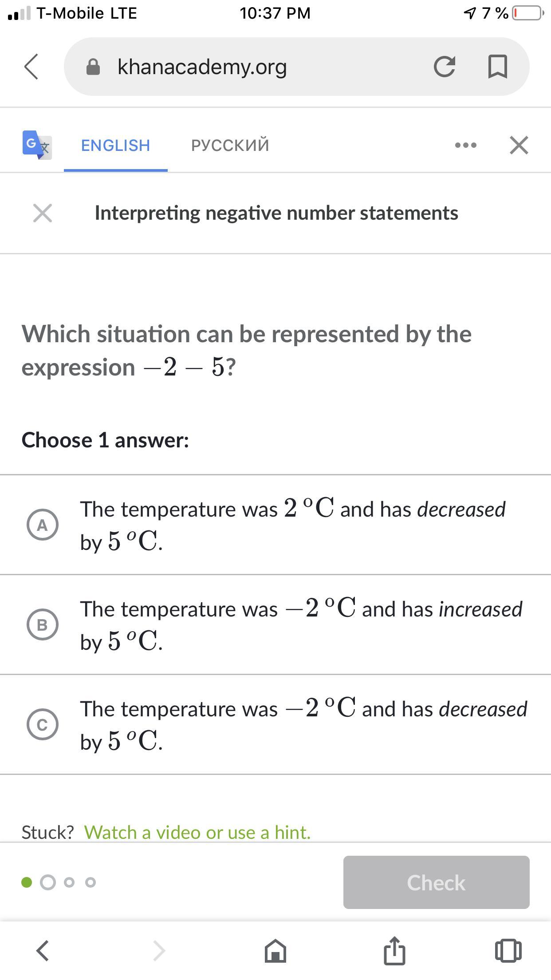Go forward with bottom toolbar arrow
Screen dimensions: 551x980
click(159, 951)
